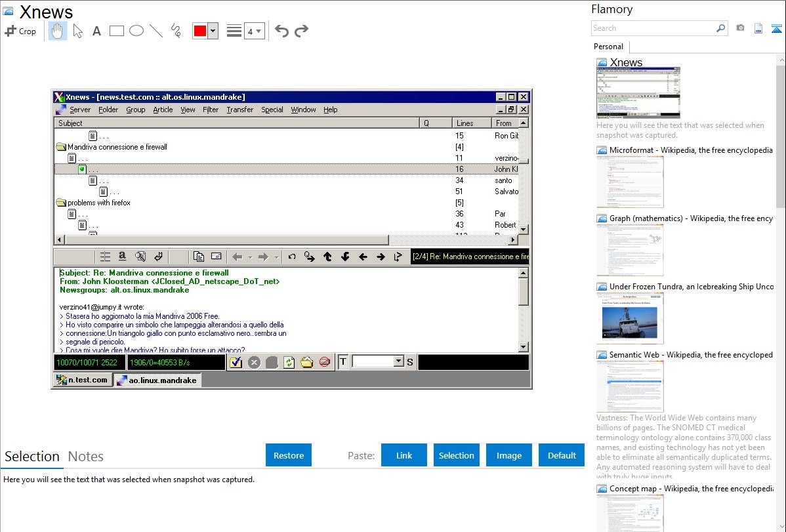Open the color picker dropdown arrow
This screenshot has width=786, height=532.
[x=213, y=31]
